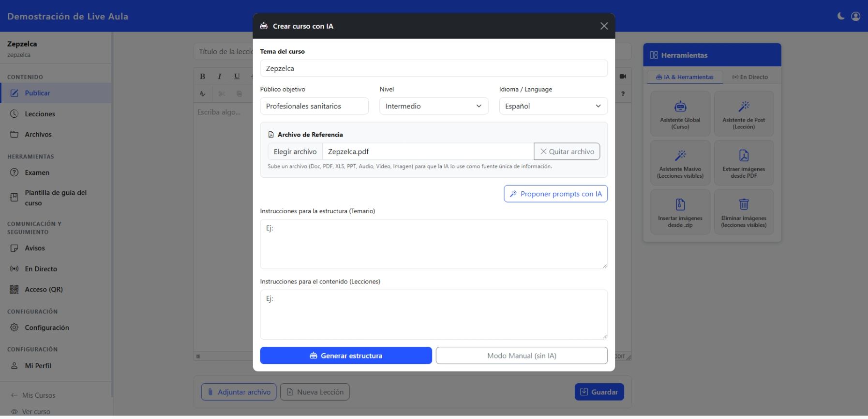Screen dimensions: 868x419
Task: Launch Asistente de Post (Lección)
Action: pyautogui.click(x=744, y=114)
